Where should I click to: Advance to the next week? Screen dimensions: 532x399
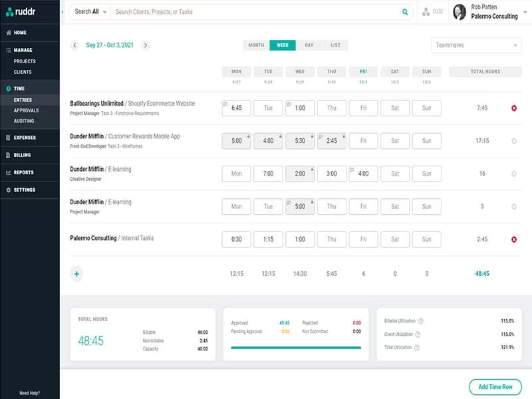click(x=146, y=45)
